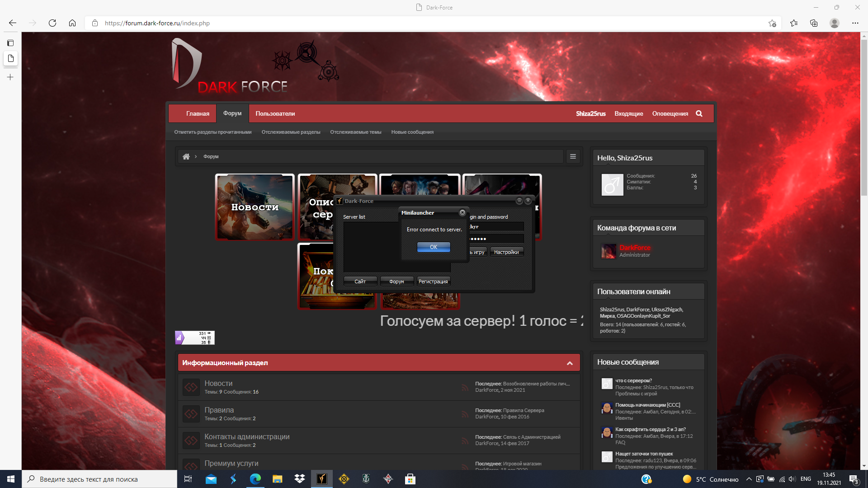This screenshot has width=868, height=488.
Task: Open thread 'что с сервером?'
Action: [x=633, y=380]
